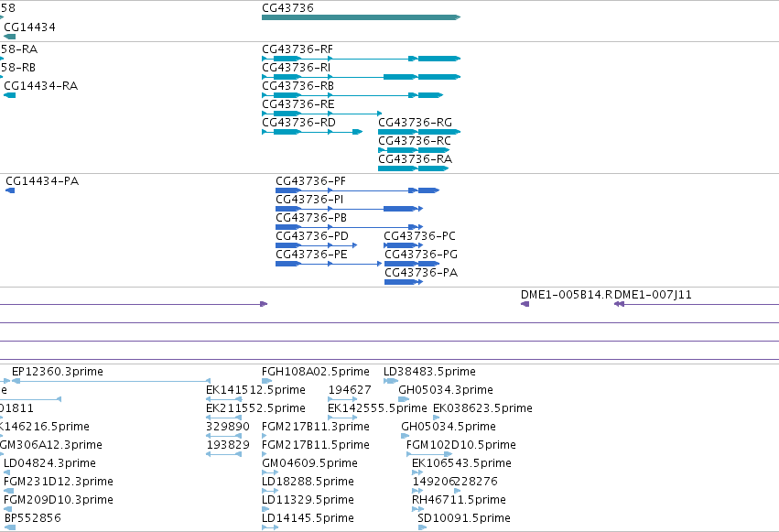Click the EK211552.5prime EST label

[256, 408]
